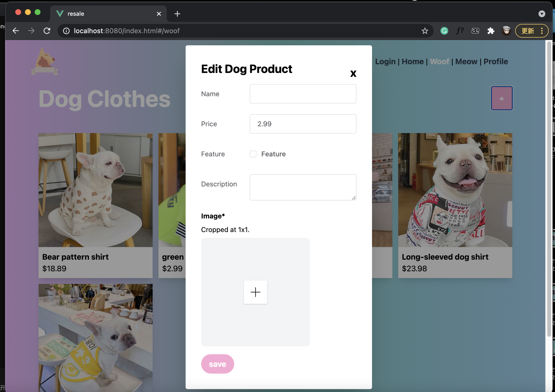555x392 pixels.
Task: Click the page vertical scrollbar
Action: (549, 188)
